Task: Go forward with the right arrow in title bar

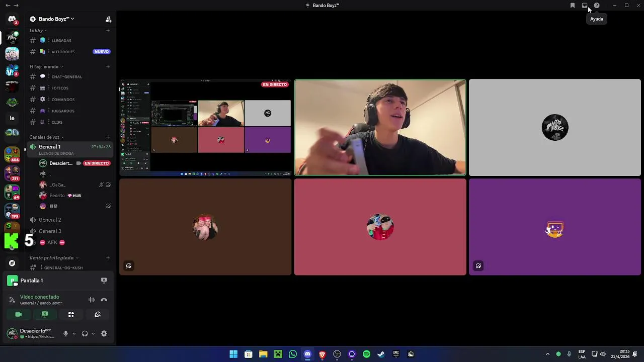Action: pyautogui.click(x=16, y=6)
